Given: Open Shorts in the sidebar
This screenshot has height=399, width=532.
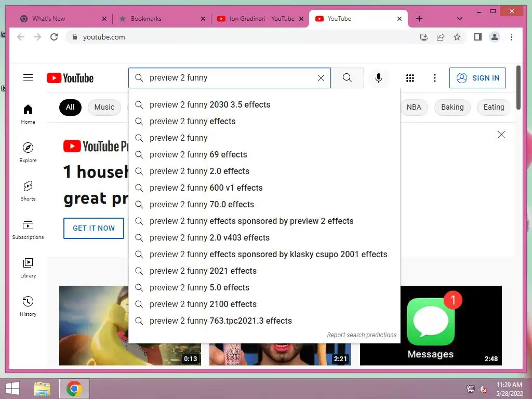Looking at the screenshot, I should tap(28, 191).
